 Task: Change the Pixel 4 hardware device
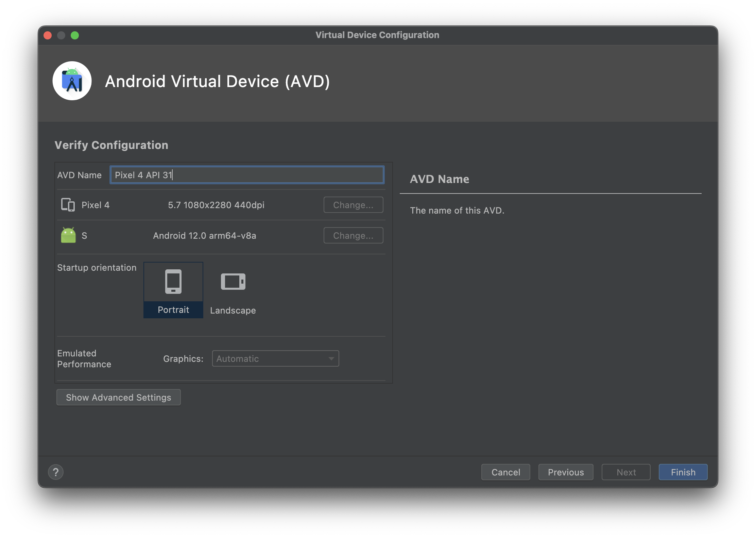pos(353,205)
